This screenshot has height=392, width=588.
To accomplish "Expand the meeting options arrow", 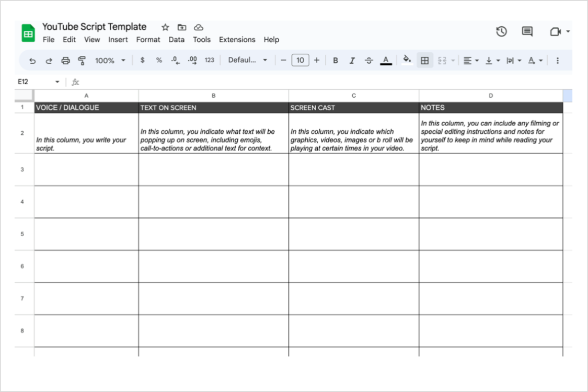I will (x=568, y=31).
